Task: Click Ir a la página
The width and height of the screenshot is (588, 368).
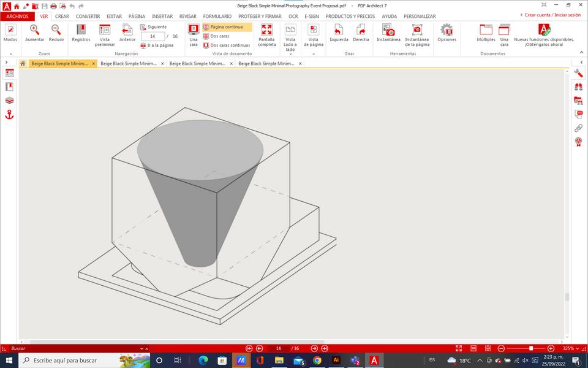Action: click(157, 45)
